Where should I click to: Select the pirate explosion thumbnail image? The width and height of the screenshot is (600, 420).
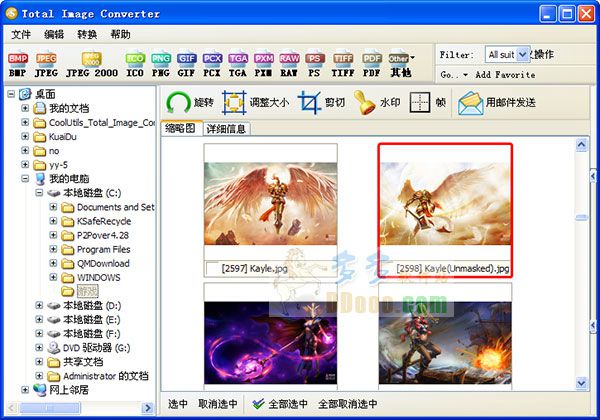445,342
